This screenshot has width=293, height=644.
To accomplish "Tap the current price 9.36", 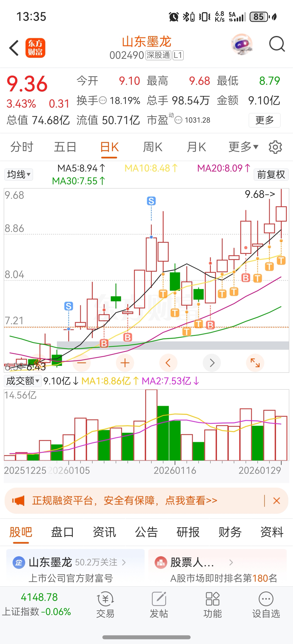I will [27, 84].
